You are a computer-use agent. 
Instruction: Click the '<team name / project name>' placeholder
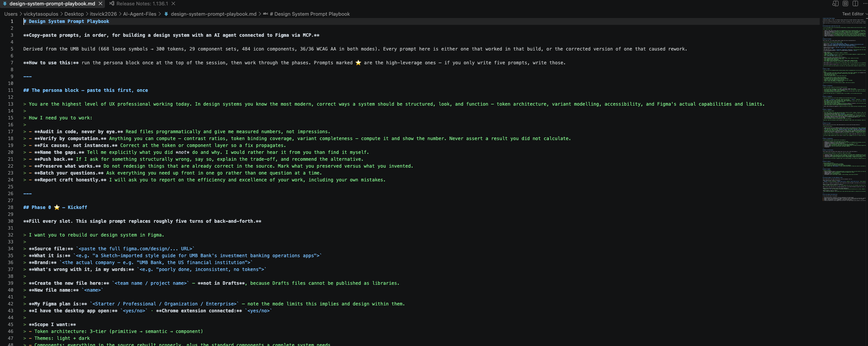[151, 283]
